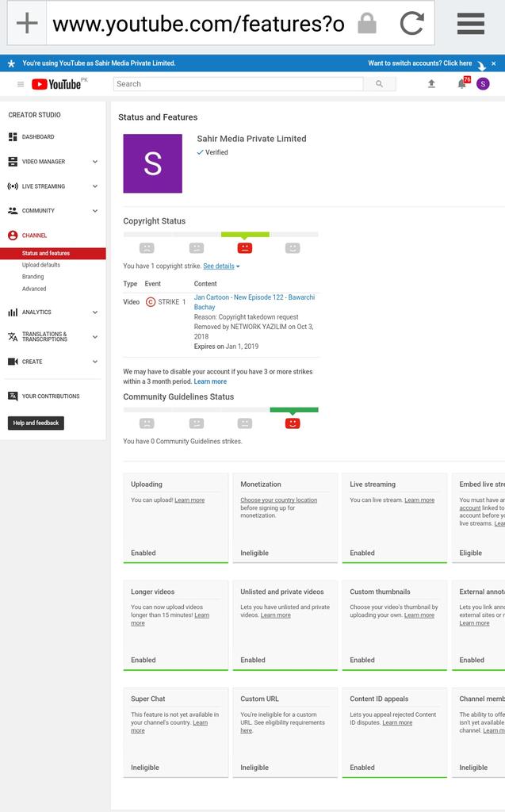Viewport: 505px width, 812px height.
Task: Click Expires on Jan 1, 2019 text
Action: [226, 347]
